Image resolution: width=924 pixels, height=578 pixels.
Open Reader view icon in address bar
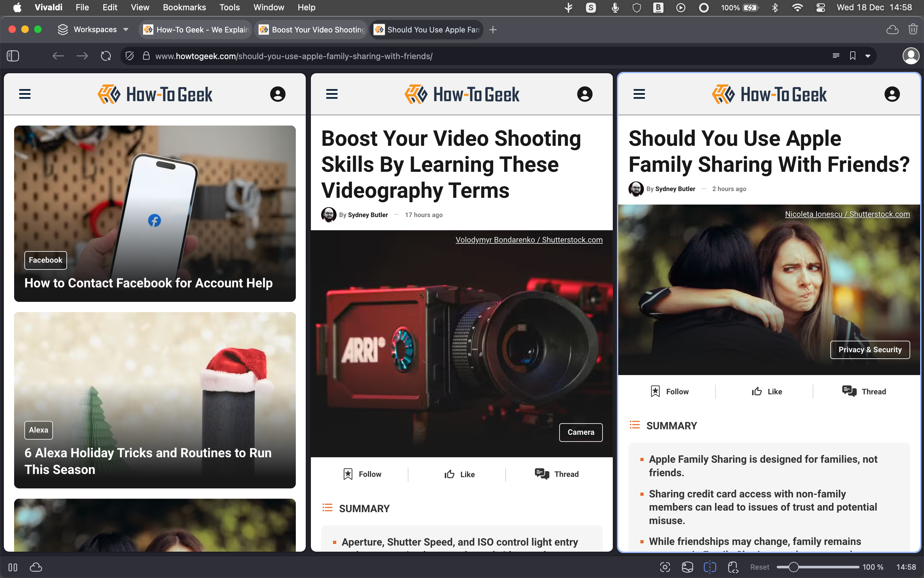pos(836,56)
